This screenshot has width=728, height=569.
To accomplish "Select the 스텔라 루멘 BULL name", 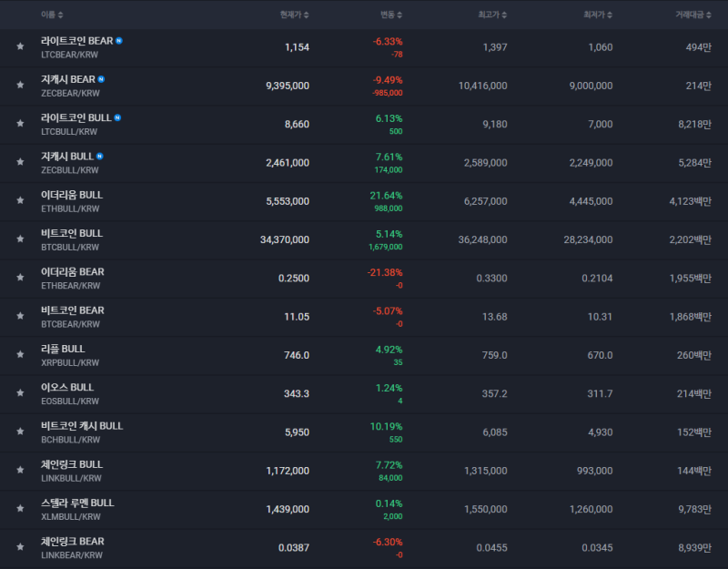I will point(77,503).
